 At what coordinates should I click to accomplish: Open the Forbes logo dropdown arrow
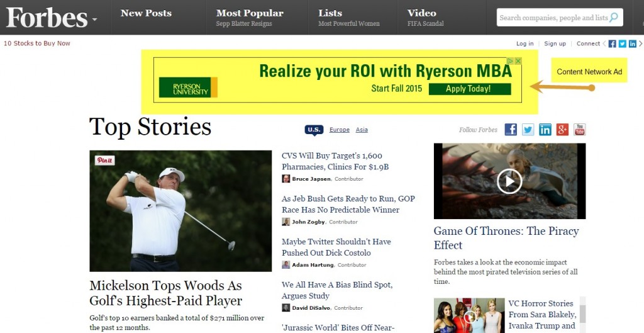94,20
